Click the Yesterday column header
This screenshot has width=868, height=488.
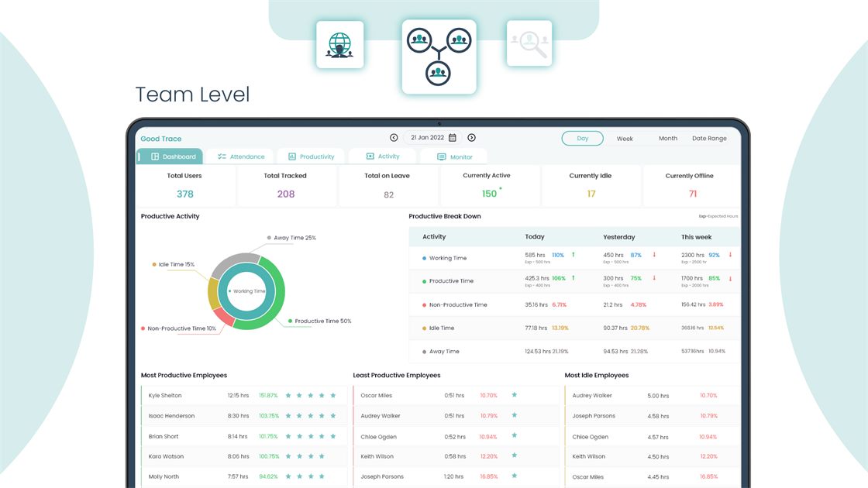[619, 237]
